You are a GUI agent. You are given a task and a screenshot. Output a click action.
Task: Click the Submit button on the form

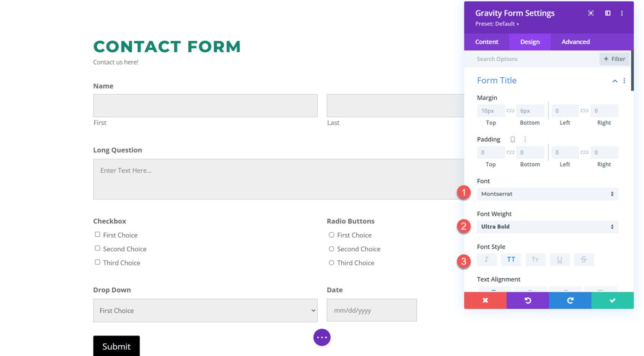pyautogui.click(x=116, y=346)
